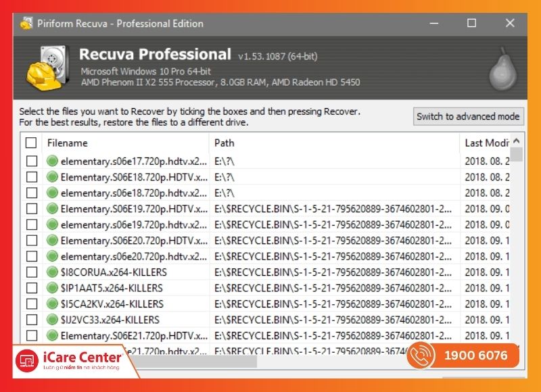
Task: Click green status dot beside $IJ2VC33.x264-KILLERS
Action: pos(53,320)
